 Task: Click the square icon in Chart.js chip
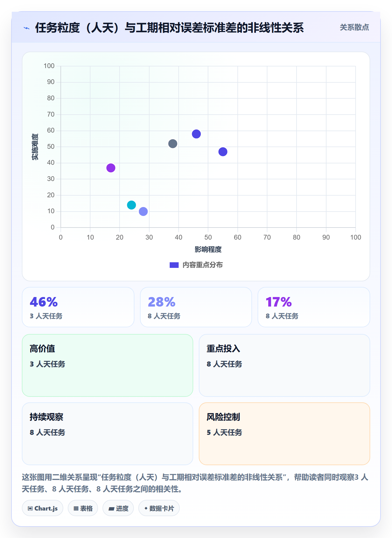(30, 509)
